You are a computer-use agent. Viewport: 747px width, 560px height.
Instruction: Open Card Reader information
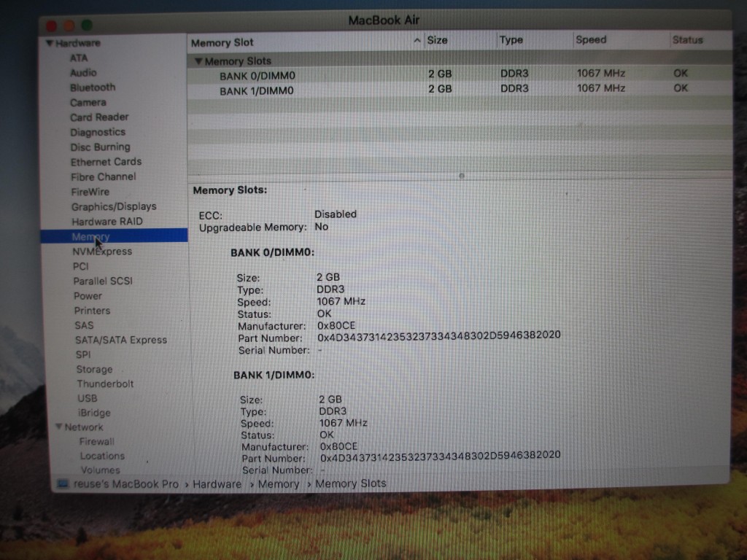point(99,117)
